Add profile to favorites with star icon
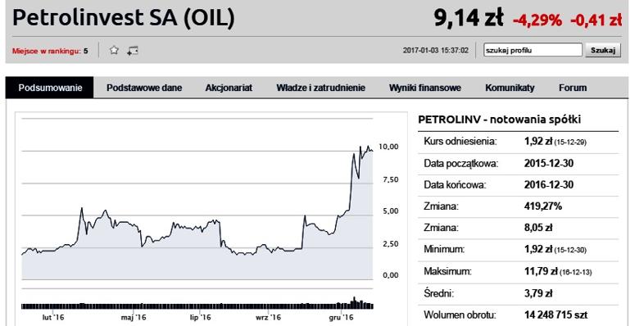644x326 pixels. click(114, 51)
